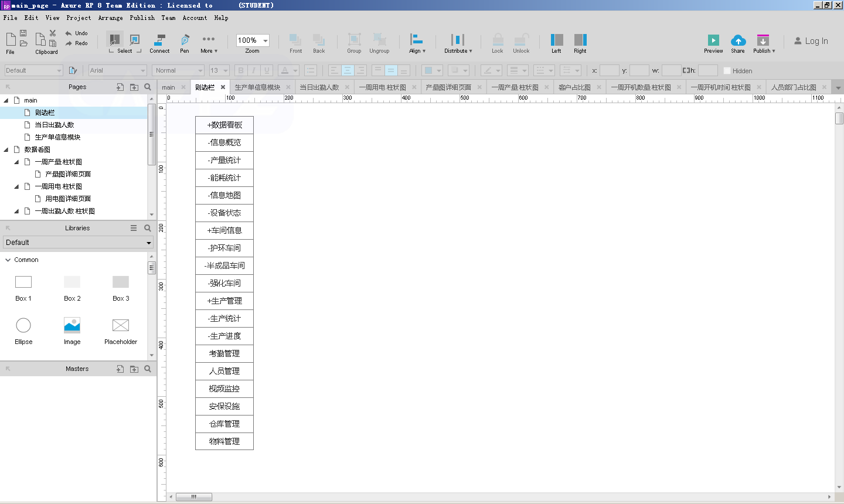Collapse the Common library section

[x=8, y=260]
